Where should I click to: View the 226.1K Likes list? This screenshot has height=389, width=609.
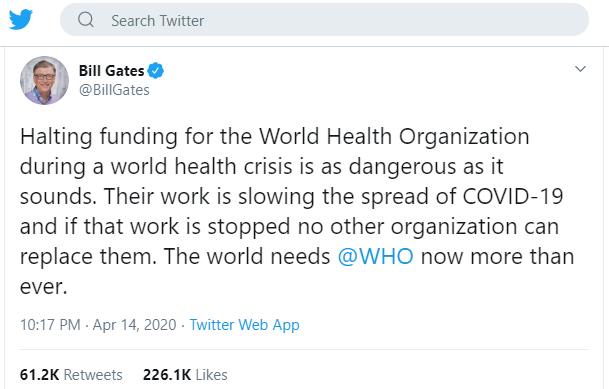point(185,375)
